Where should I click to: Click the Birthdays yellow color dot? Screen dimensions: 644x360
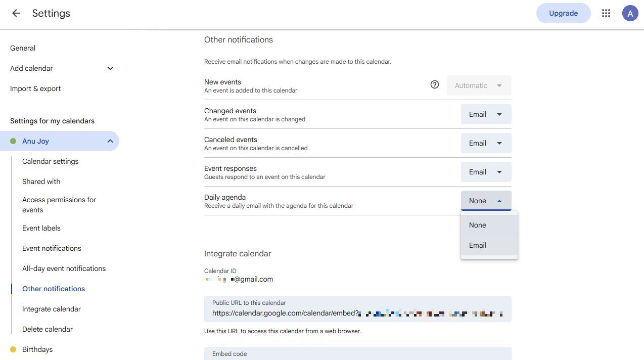pos(13,349)
